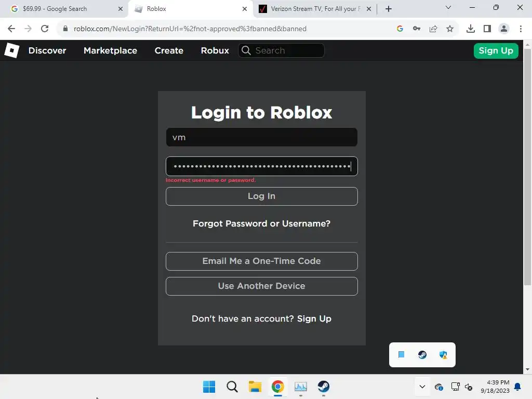This screenshot has width=532, height=399.
Task: Toggle the Chrome side panel
Action: tap(487, 29)
